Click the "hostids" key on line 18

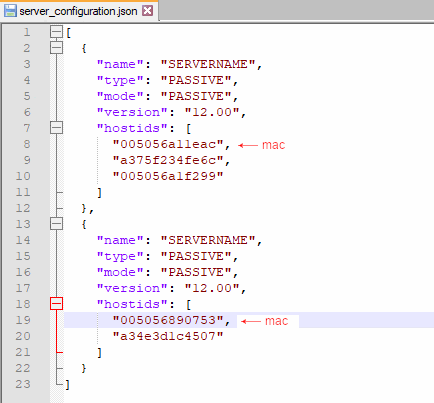click(x=132, y=304)
